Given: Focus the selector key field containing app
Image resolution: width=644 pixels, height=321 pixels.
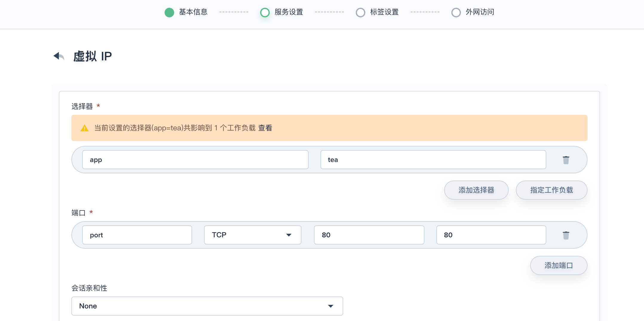Looking at the screenshot, I should 195,160.
